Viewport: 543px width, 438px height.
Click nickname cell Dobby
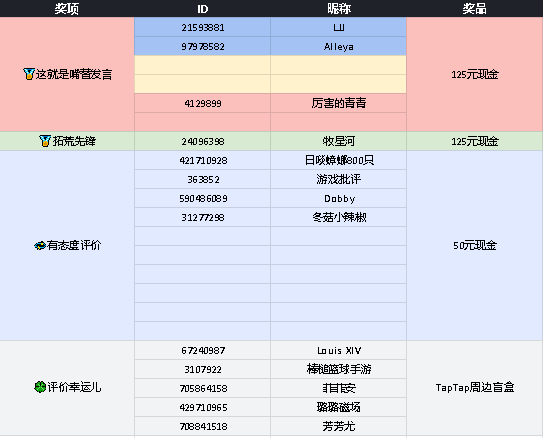tap(339, 198)
